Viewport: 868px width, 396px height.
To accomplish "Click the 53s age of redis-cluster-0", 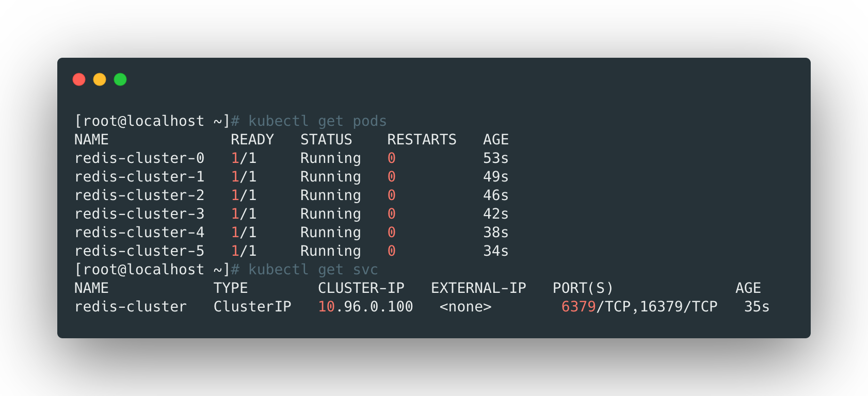I will pos(495,158).
